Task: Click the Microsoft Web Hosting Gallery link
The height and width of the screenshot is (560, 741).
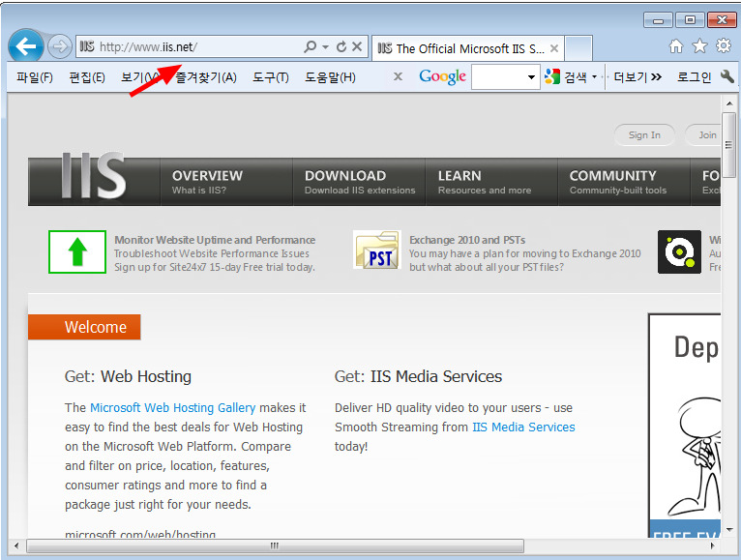Action: pos(172,408)
